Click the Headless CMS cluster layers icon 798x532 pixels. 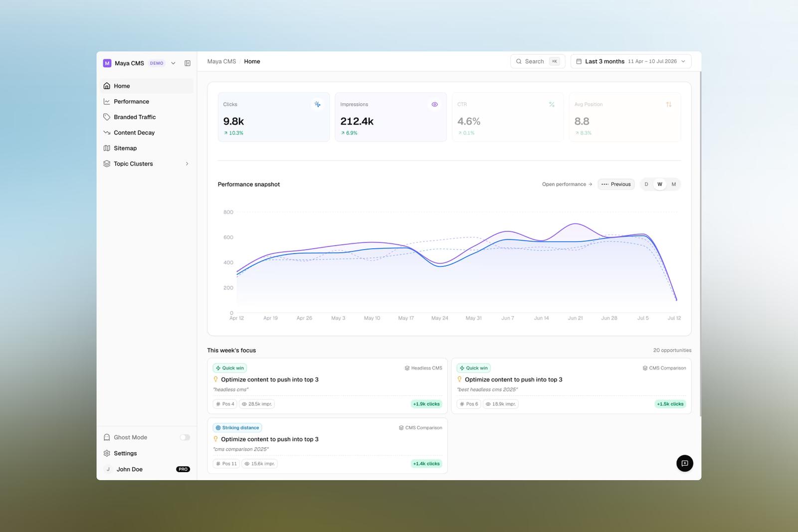407,368
